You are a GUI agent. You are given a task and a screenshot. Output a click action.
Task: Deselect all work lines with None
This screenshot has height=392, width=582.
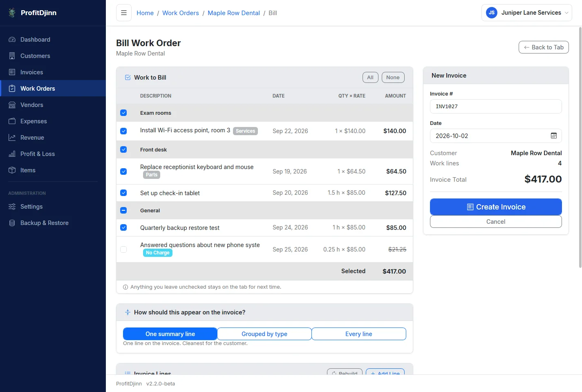pos(393,78)
